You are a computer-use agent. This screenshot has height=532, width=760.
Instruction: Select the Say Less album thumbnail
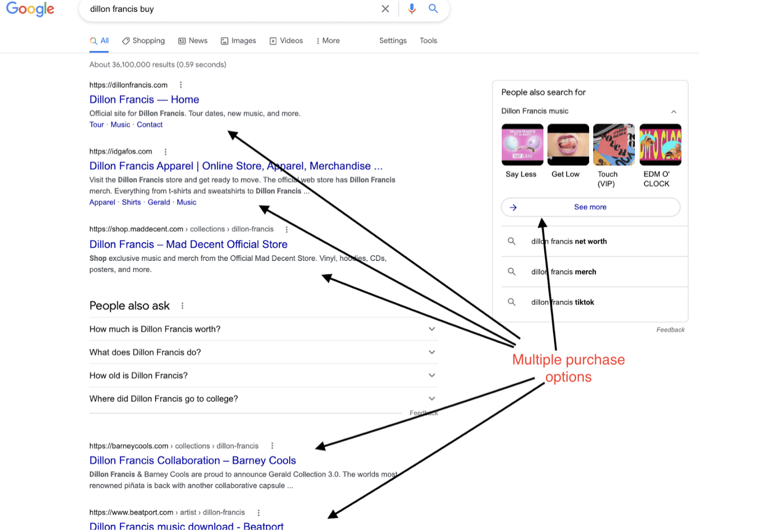pyautogui.click(x=521, y=144)
